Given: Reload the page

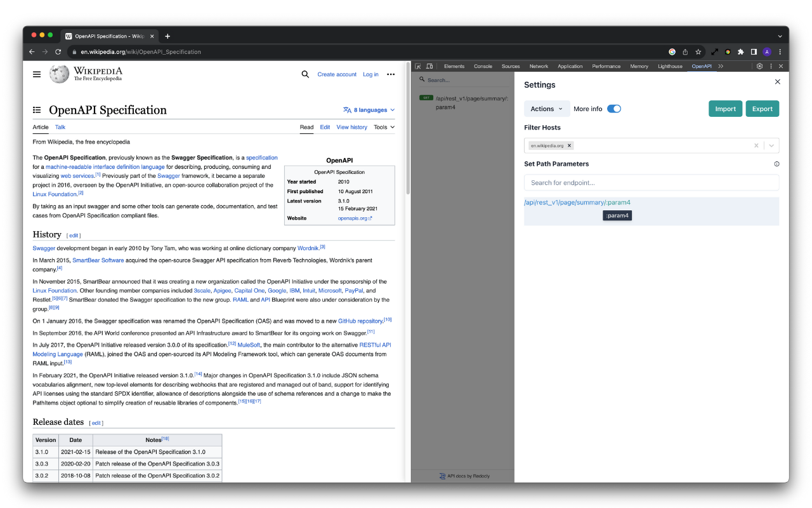Looking at the screenshot, I should pyautogui.click(x=58, y=51).
